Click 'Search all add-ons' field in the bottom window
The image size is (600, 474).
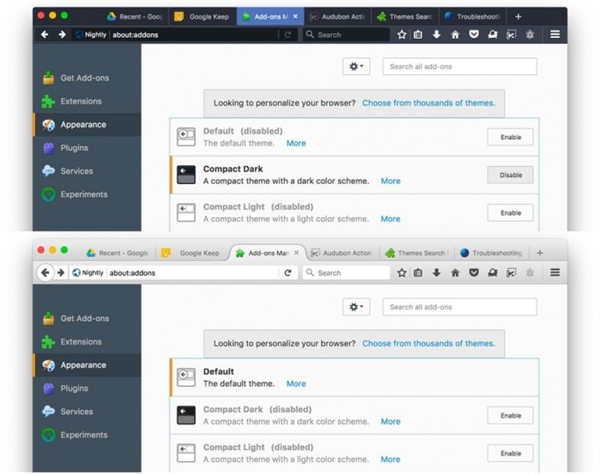(460, 307)
